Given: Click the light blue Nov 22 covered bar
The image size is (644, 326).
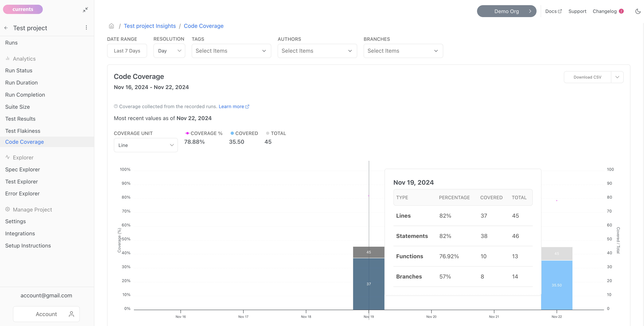Looking at the screenshot, I should [556, 285].
